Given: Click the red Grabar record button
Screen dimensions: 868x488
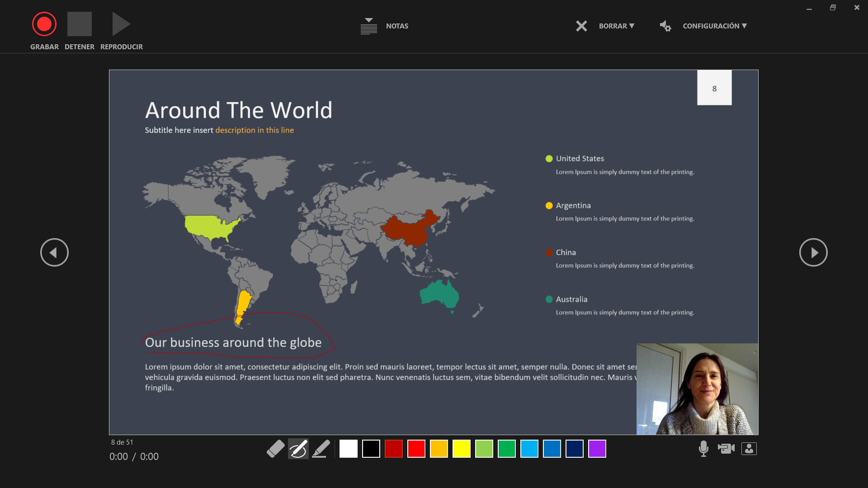Looking at the screenshot, I should coord(44,24).
